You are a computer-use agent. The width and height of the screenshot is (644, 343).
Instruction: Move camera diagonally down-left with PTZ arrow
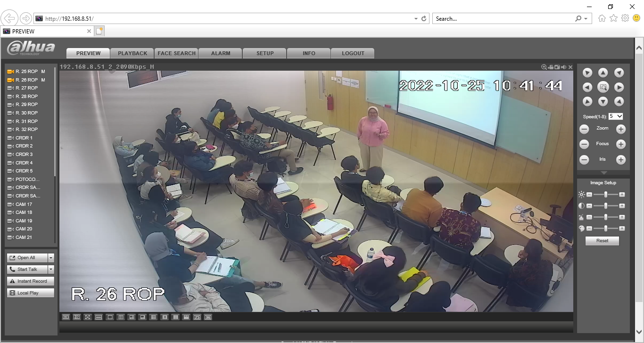tap(587, 101)
